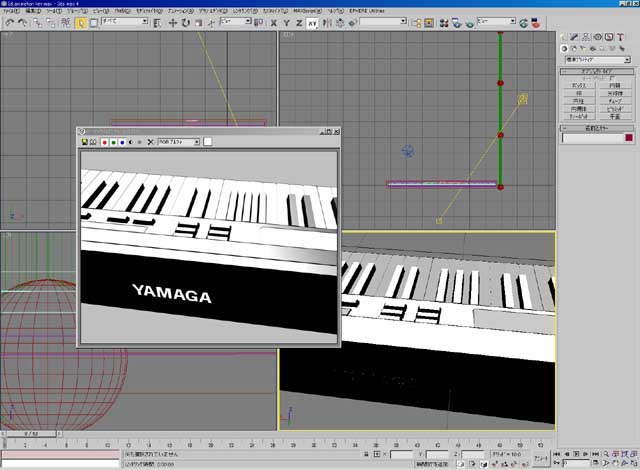640x470 pixels.
Task: Toggle blue channel in render window
Action: pyautogui.click(x=122, y=142)
